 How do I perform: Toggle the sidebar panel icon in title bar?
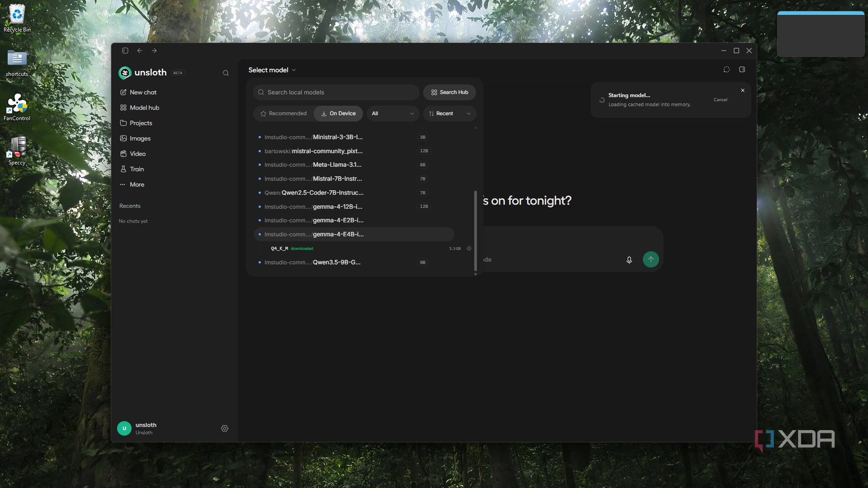[125, 50]
